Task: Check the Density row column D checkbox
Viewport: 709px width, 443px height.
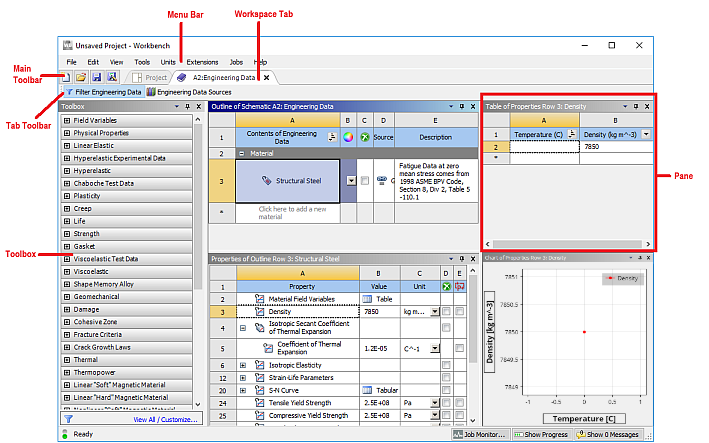Action: pos(447,312)
